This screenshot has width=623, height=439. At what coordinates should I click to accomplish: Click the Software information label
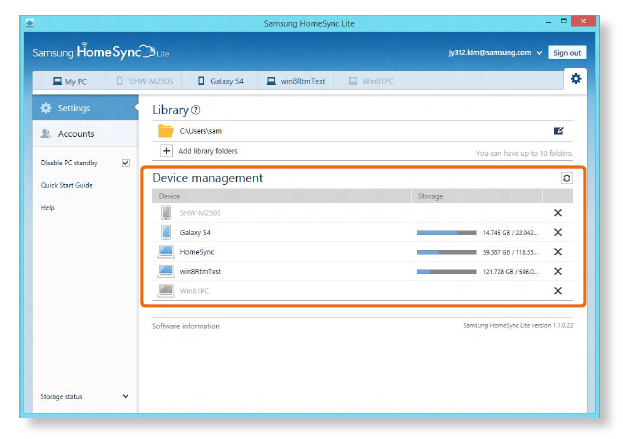[x=186, y=326]
